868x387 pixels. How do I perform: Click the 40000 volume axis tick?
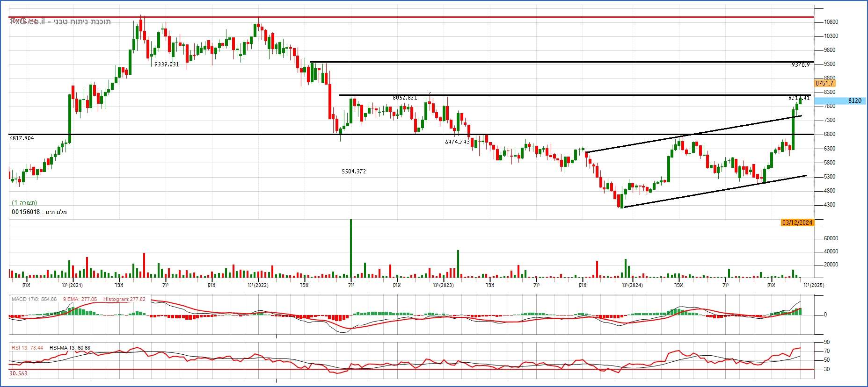tap(831, 251)
